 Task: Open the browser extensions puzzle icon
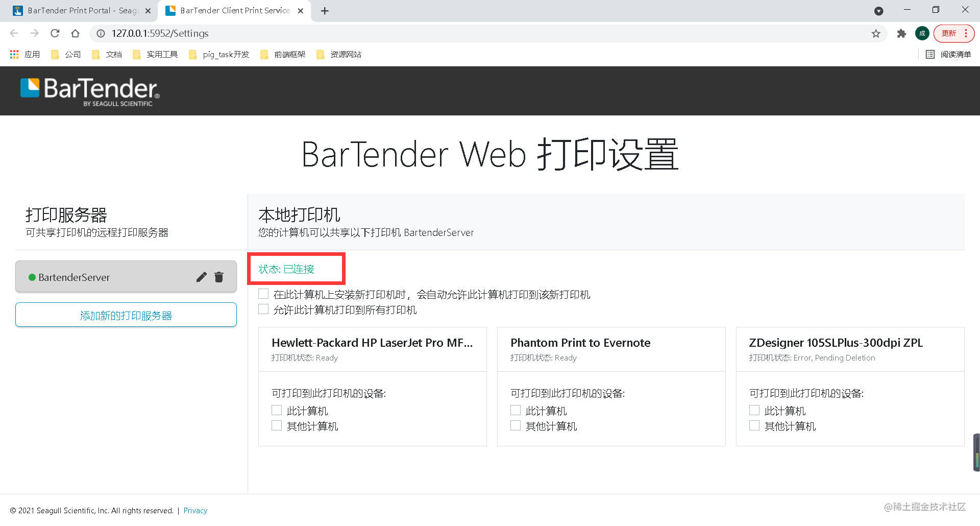tap(901, 33)
